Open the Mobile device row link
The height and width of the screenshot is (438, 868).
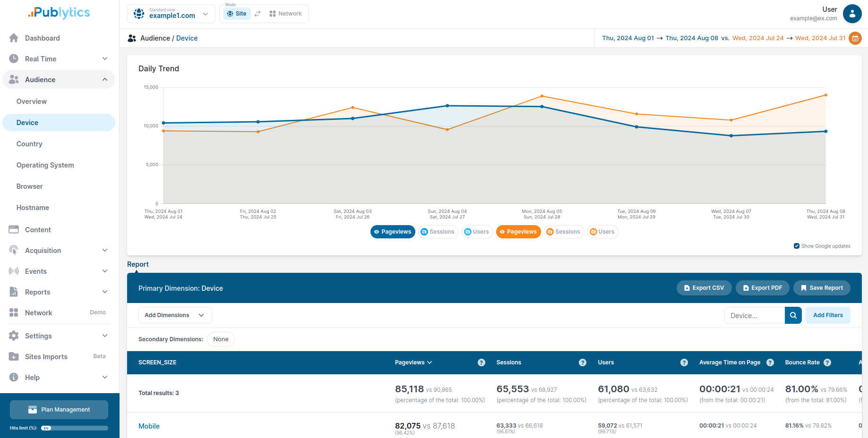[149, 426]
